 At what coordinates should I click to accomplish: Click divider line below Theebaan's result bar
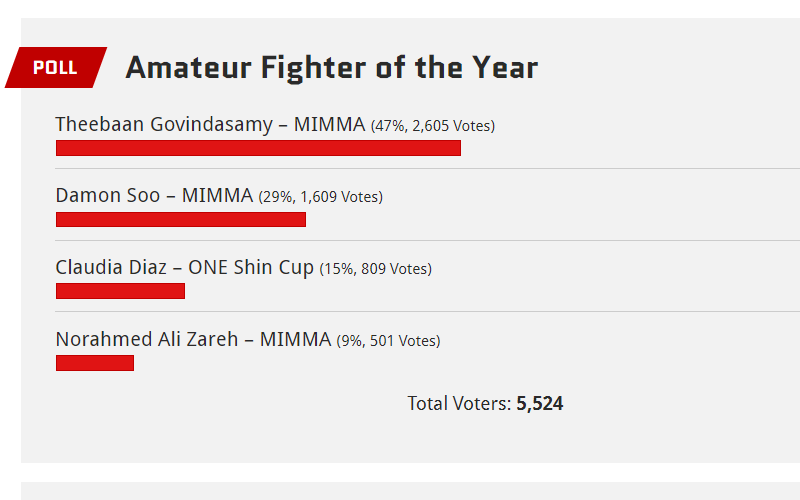point(428,168)
